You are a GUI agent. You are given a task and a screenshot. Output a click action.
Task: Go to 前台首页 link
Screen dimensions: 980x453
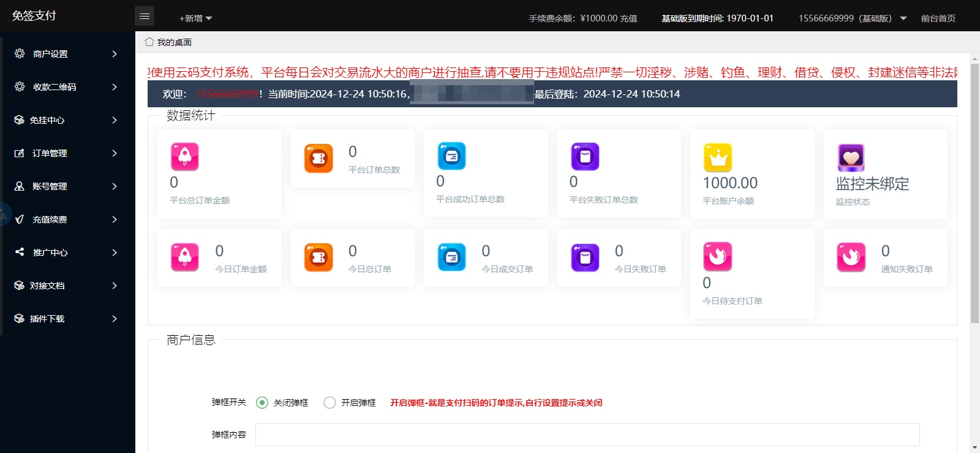click(x=938, y=18)
